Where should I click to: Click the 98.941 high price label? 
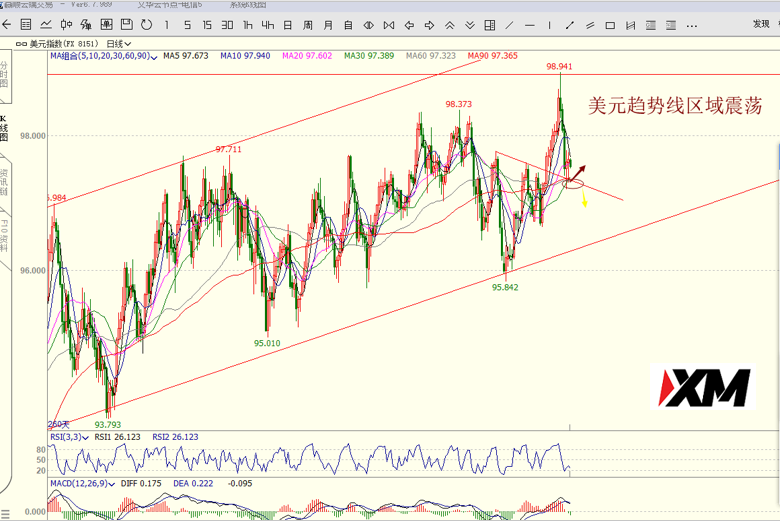pyautogui.click(x=559, y=66)
